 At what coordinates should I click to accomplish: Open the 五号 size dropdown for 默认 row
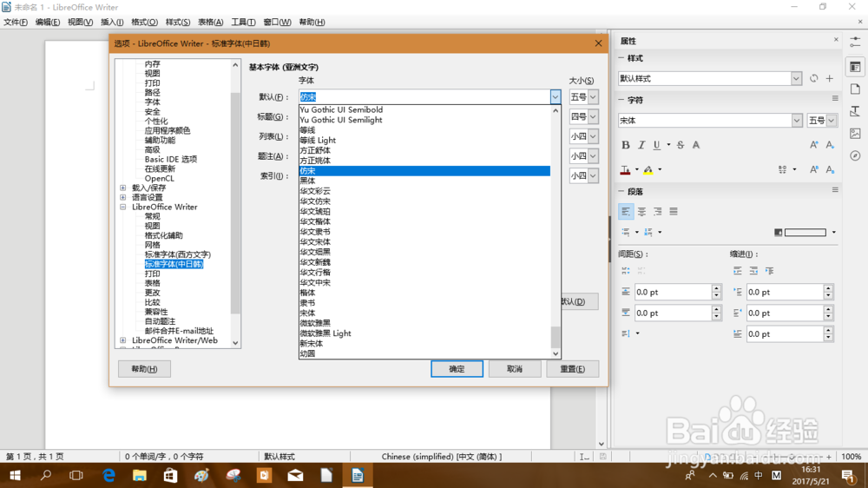[593, 97]
